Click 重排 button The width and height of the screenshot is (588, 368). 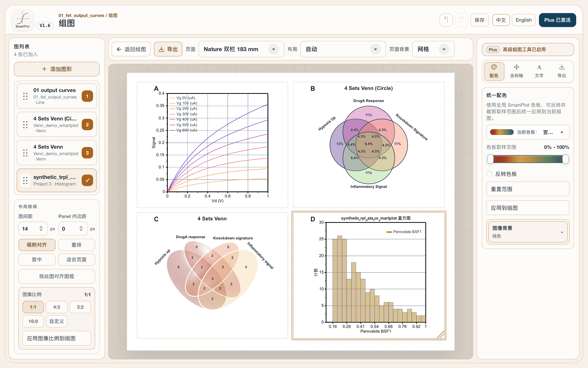(77, 245)
